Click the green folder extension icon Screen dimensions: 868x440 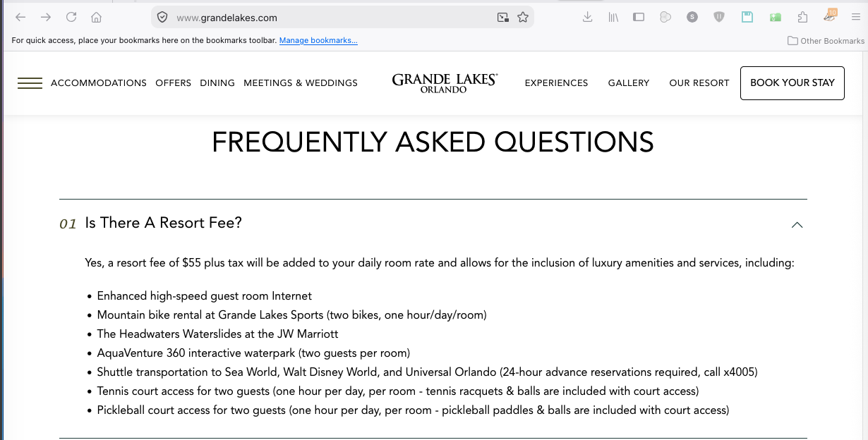pos(776,17)
